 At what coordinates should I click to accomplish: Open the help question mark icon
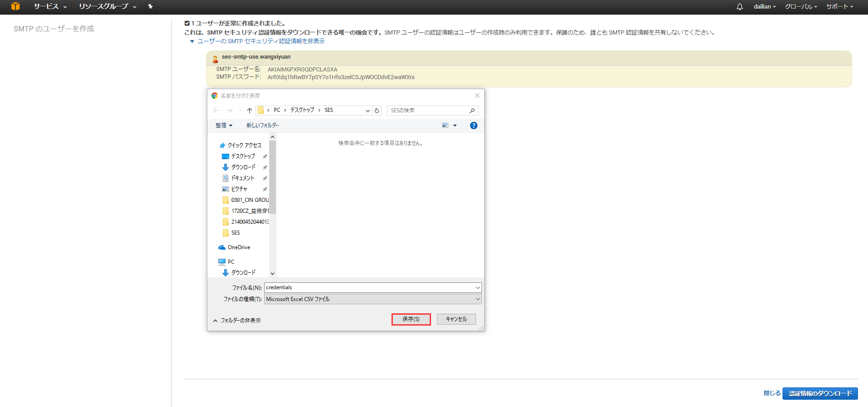point(473,126)
